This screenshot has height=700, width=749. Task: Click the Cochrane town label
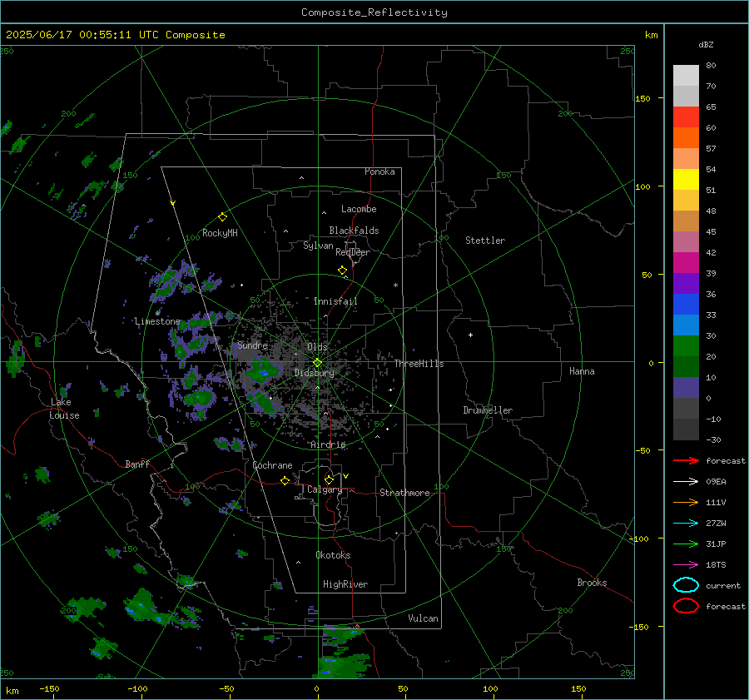point(272,465)
